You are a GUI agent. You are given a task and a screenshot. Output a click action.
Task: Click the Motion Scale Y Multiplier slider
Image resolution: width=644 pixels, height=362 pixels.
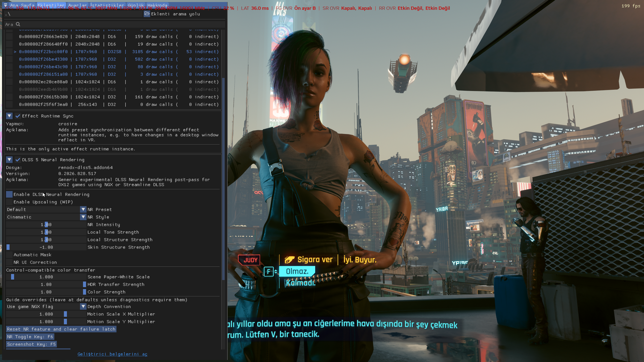point(46,322)
